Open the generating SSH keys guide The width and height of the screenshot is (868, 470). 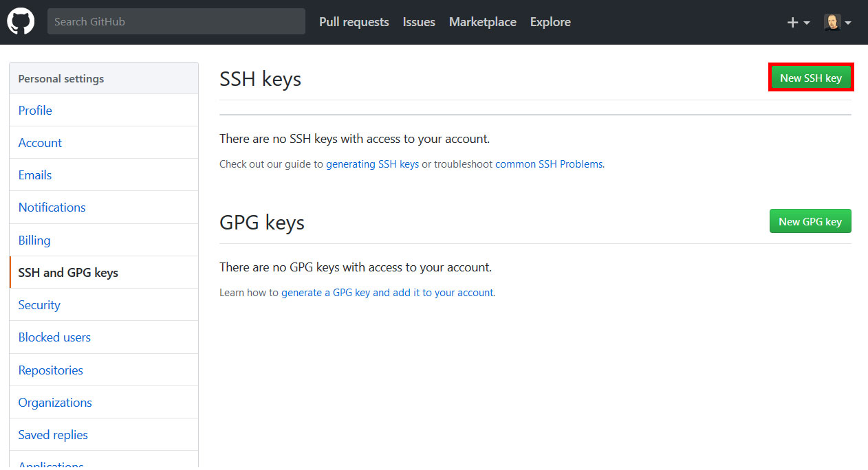pos(372,164)
